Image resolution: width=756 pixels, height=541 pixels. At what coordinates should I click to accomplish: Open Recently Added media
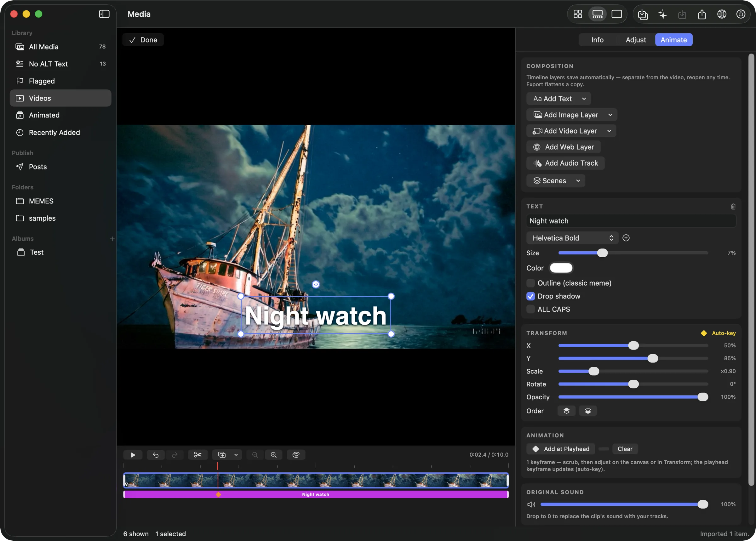[60, 132]
